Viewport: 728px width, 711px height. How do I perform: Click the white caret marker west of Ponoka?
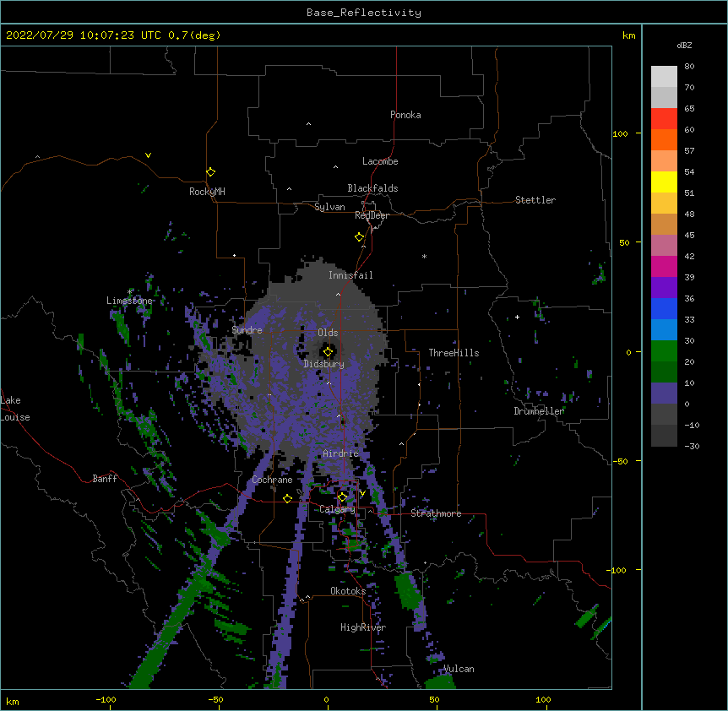click(x=308, y=124)
